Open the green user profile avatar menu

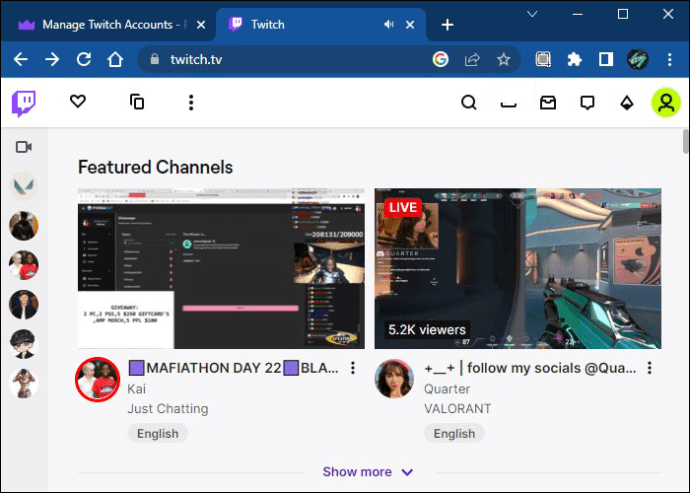(x=666, y=102)
